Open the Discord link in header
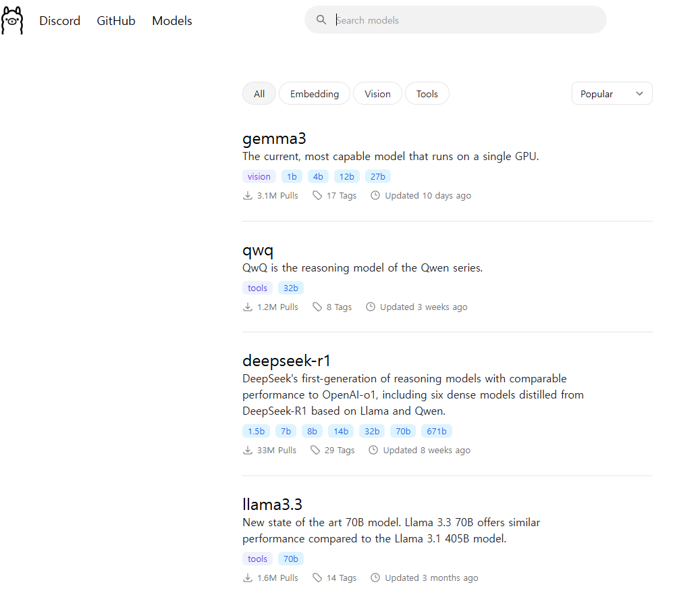This screenshot has height=589, width=700. pos(59,21)
